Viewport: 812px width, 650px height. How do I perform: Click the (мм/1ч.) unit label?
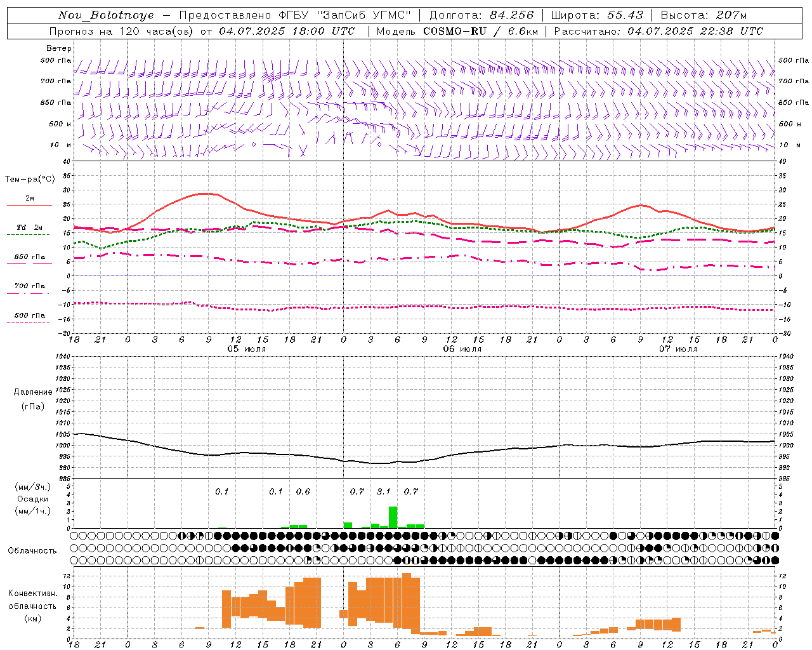click(33, 511)
